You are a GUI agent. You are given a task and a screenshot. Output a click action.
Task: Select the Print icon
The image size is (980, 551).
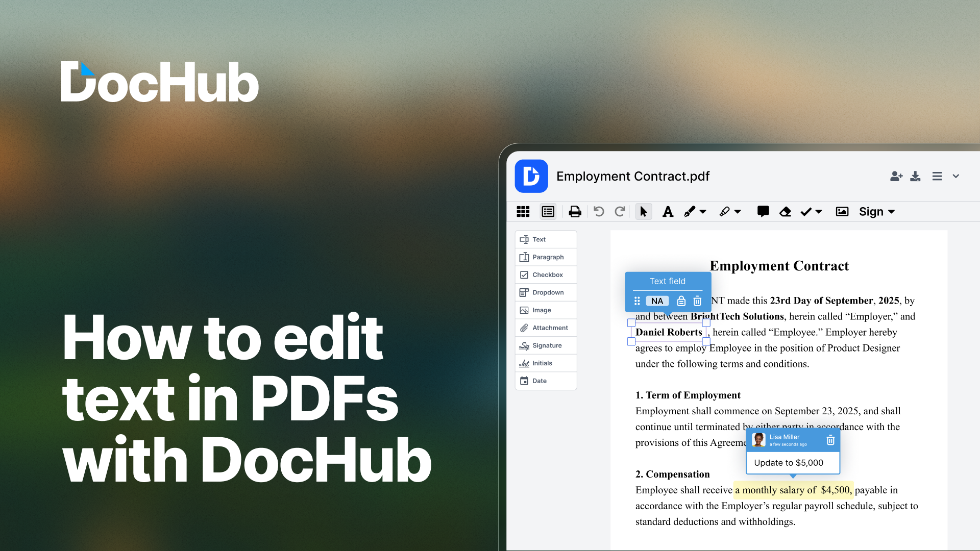575,211
